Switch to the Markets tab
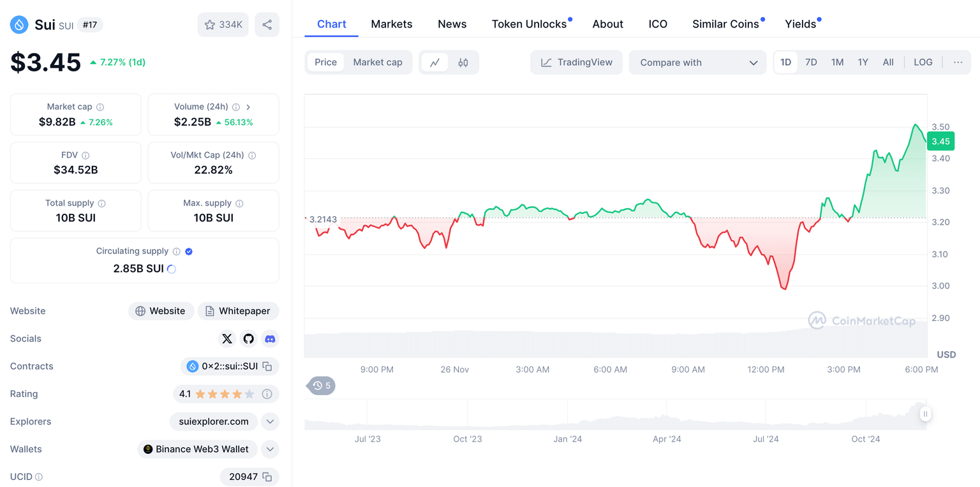Image resolution: width=980 pixels, height=487 pixels. 391,24
